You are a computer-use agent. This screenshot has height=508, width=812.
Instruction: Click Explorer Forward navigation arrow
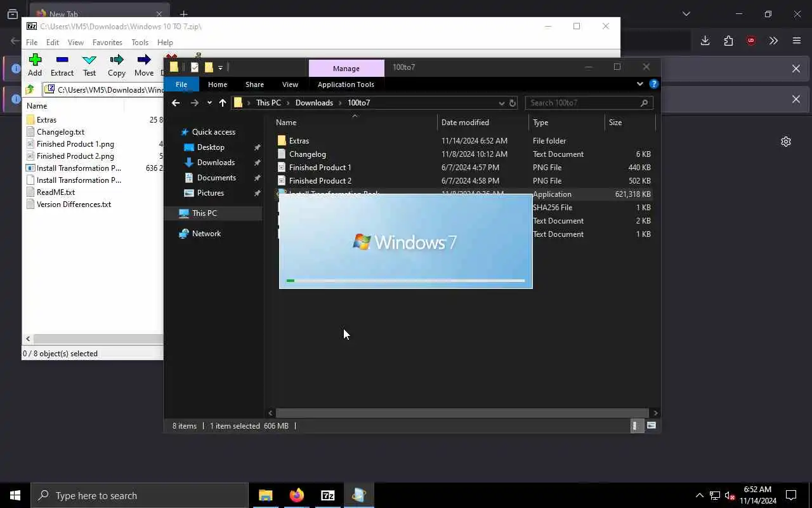[194, 103]
